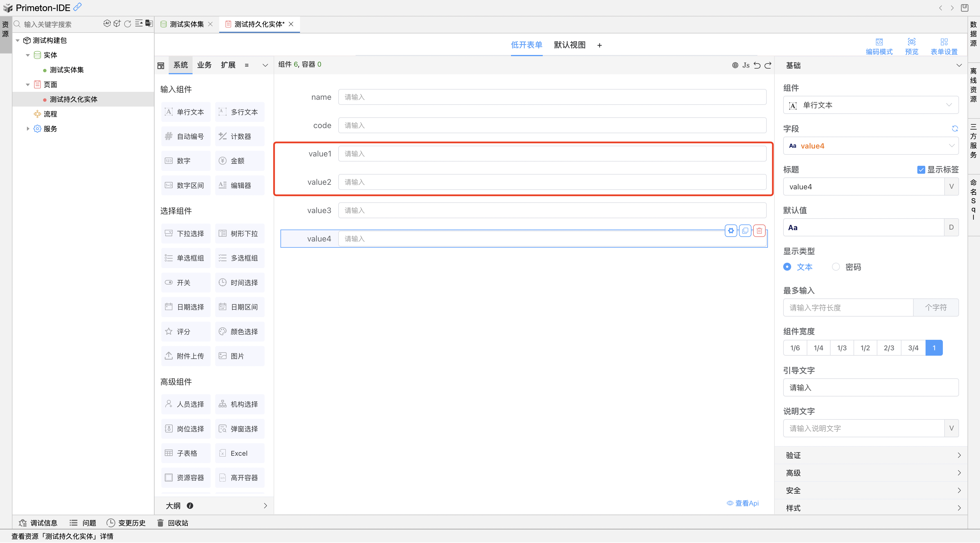Viewport: 980px width, 543px height.
Task: Select 文本 as the display type
Action: (787, 267)
